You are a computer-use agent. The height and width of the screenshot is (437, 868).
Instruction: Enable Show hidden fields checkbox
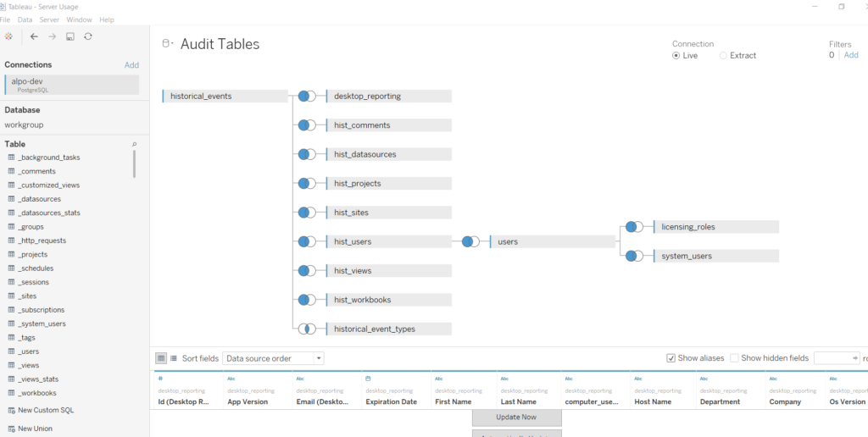click(735, 358)
